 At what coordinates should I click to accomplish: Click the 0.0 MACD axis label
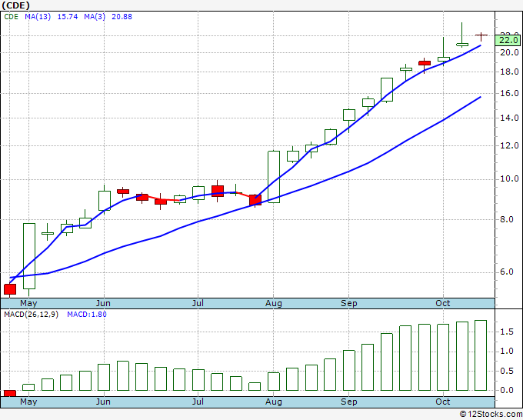506,390
